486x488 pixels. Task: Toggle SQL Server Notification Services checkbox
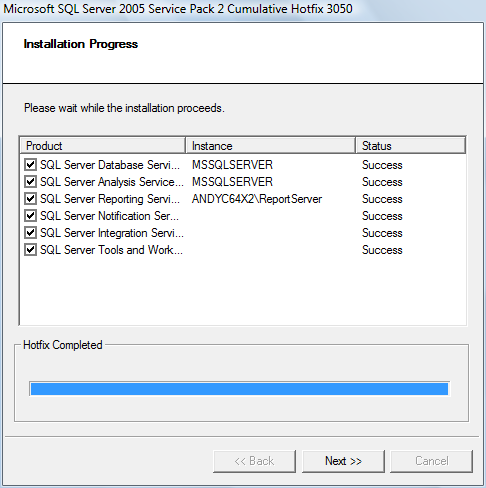click(30, 216)
